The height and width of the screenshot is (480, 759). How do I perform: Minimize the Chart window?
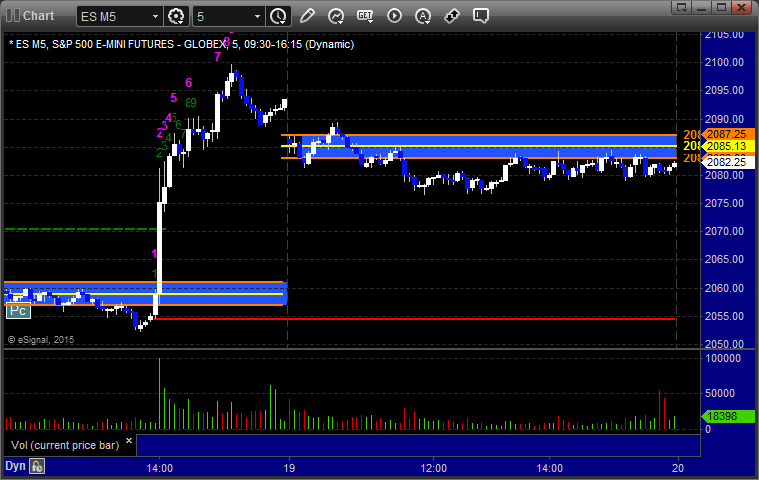coord(701,7)
